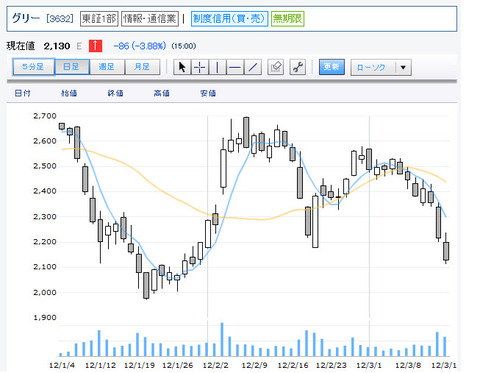Click the tallest volume bar near 12/2/2
This screenshot has width=480, height=373.
tap(222, 339)
